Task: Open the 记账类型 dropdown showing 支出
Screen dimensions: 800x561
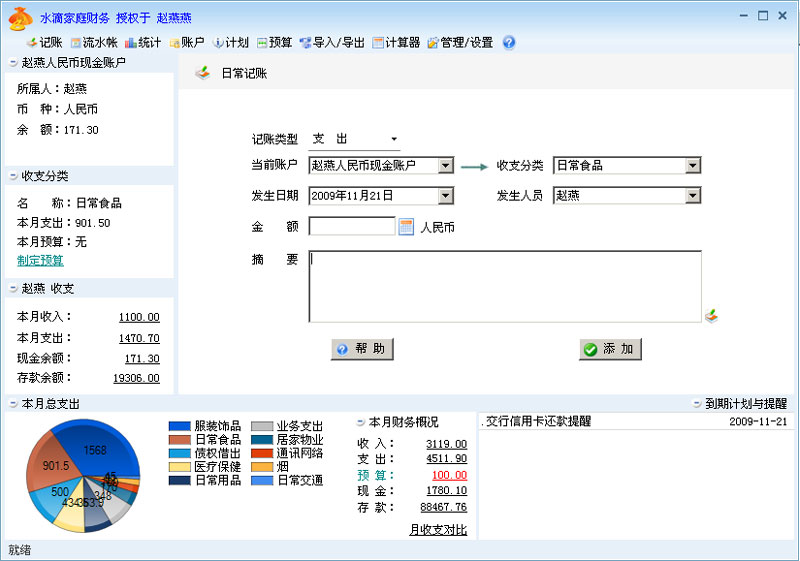Action: pyautogui.click(x=355, y=139)
